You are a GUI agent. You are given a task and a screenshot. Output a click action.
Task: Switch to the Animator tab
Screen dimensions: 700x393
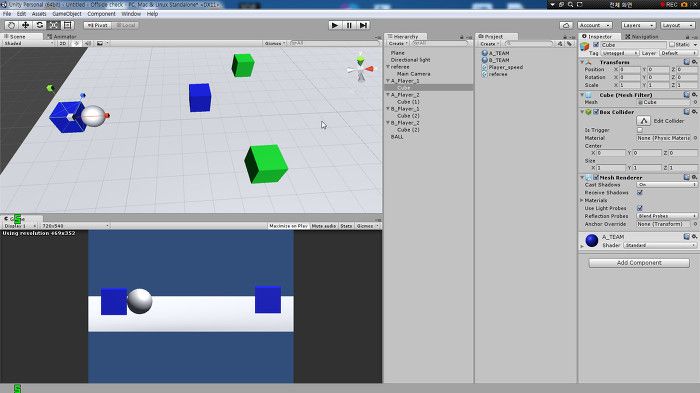[62, 37]
